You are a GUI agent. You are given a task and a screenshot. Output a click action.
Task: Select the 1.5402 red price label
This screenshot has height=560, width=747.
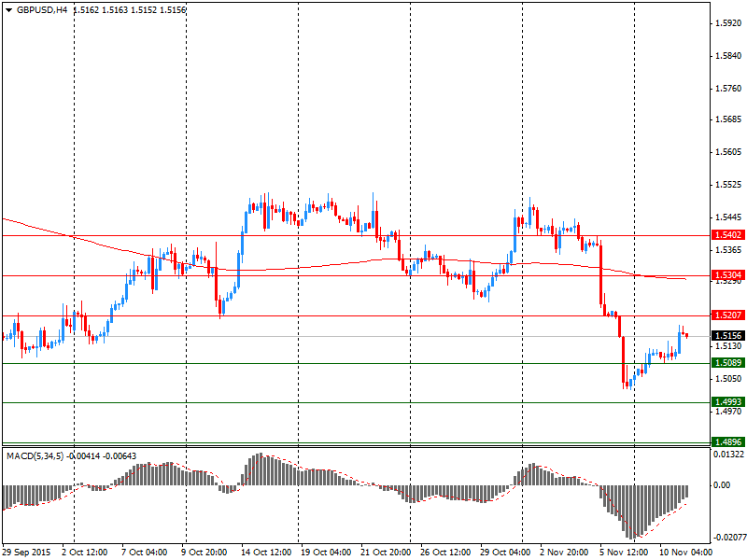(728, 235)
